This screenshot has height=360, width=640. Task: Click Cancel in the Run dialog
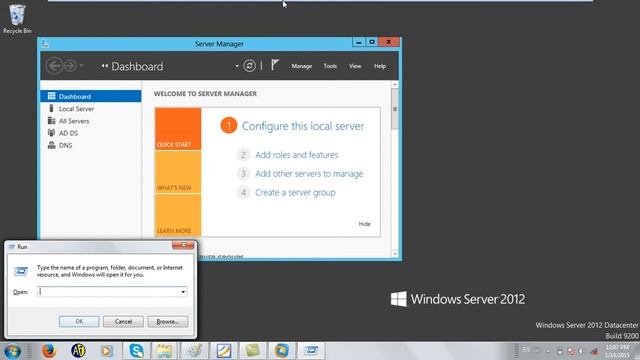(123, 322)
